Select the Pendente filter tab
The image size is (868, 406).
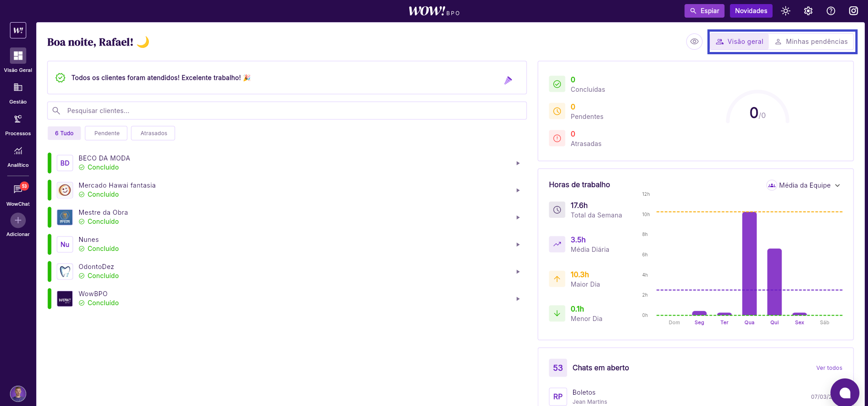pyautogui.click(x=107, y=133)
